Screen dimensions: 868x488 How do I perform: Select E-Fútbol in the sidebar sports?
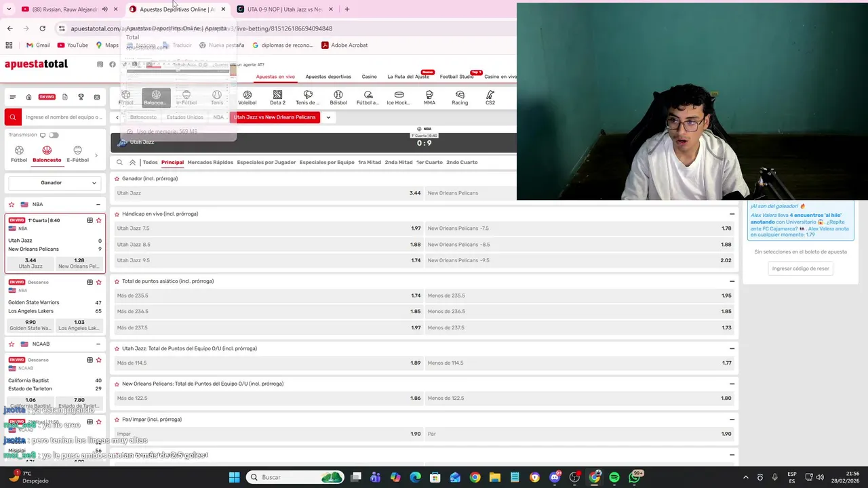point(77,155)
